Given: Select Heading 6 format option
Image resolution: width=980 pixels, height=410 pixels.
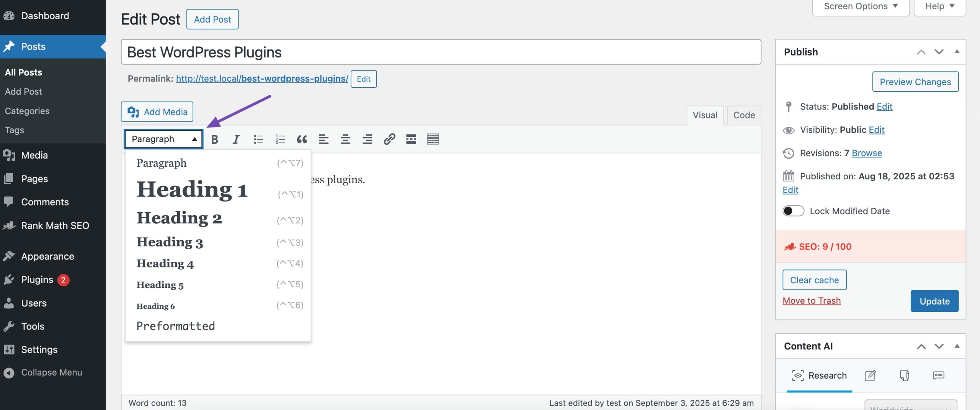Looking at the screenshot, I should tap(218, 305).
